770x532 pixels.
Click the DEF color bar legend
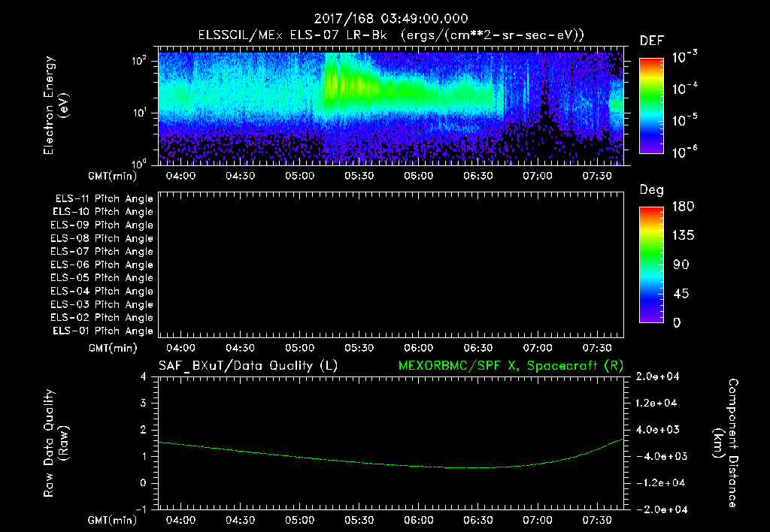[x=651, y=105]
